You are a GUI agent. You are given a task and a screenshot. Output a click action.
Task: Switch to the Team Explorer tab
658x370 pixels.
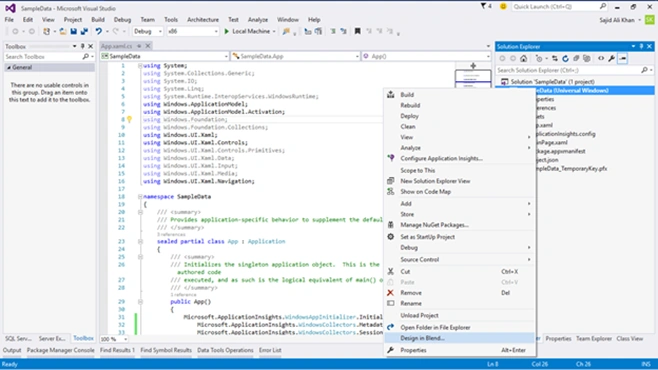[x=594, y=339]
